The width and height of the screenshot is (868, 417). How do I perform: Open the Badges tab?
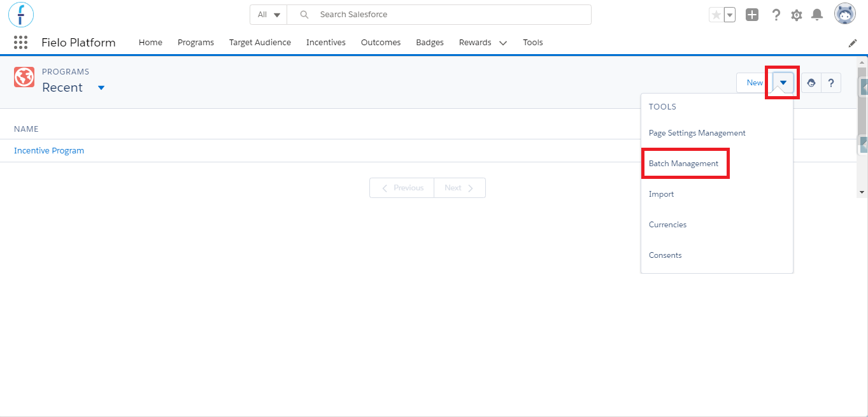[430, 43]
